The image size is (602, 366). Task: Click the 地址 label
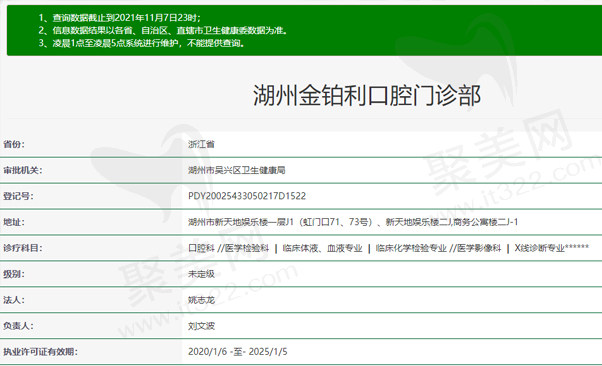point(14,222)
